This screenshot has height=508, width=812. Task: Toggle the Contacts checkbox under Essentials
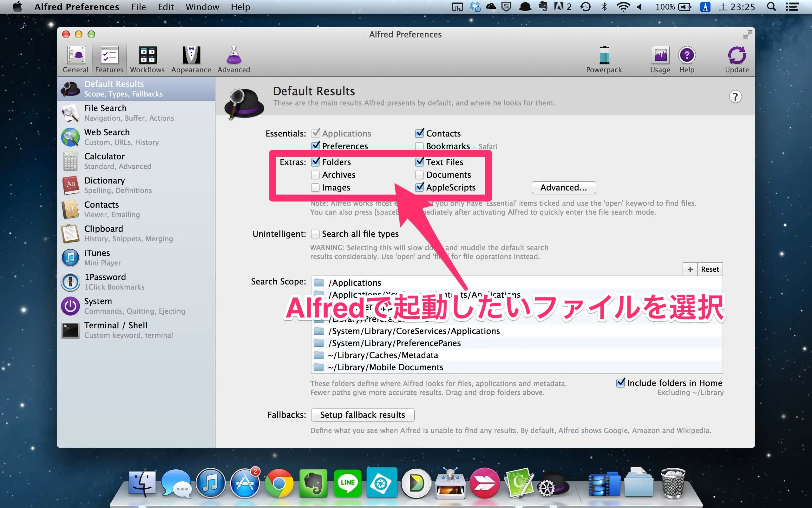click(419, 133)
